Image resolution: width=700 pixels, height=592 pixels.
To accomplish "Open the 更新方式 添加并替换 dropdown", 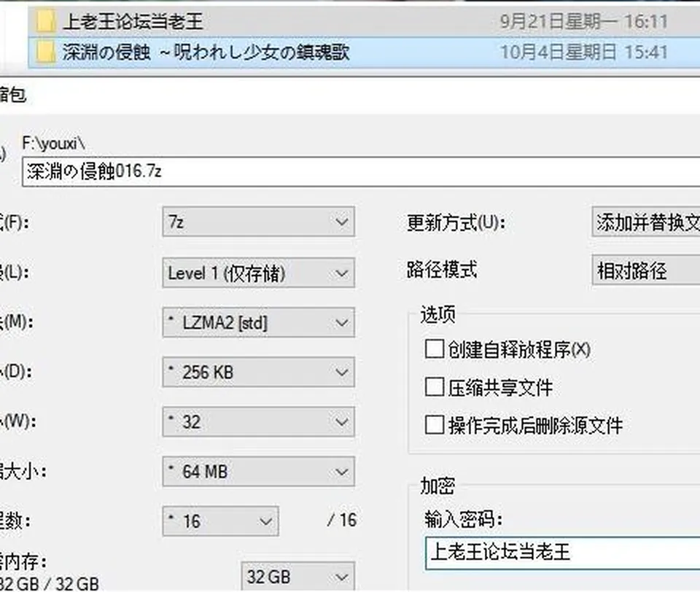I will tap(646, 222).
